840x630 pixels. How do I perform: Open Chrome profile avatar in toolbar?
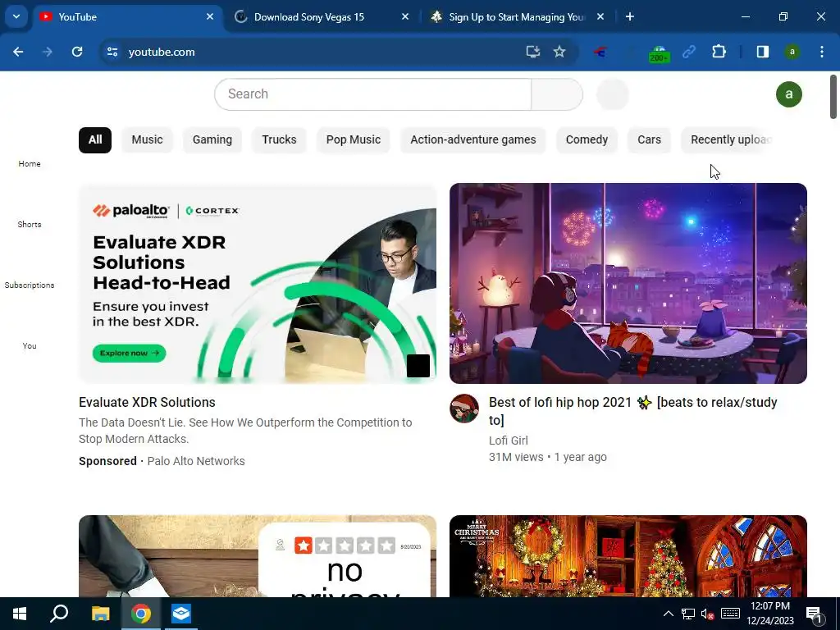pyautogui.click(x=792, y=52)
